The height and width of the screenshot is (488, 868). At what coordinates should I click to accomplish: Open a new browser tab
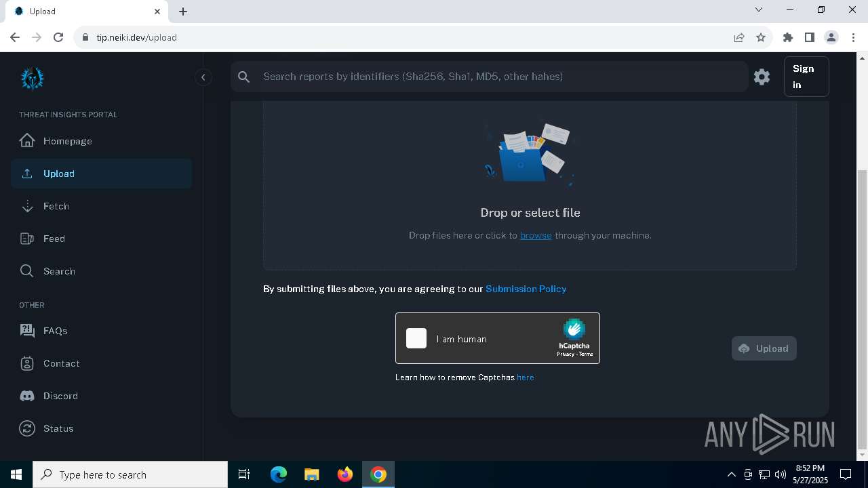[183, 12]
